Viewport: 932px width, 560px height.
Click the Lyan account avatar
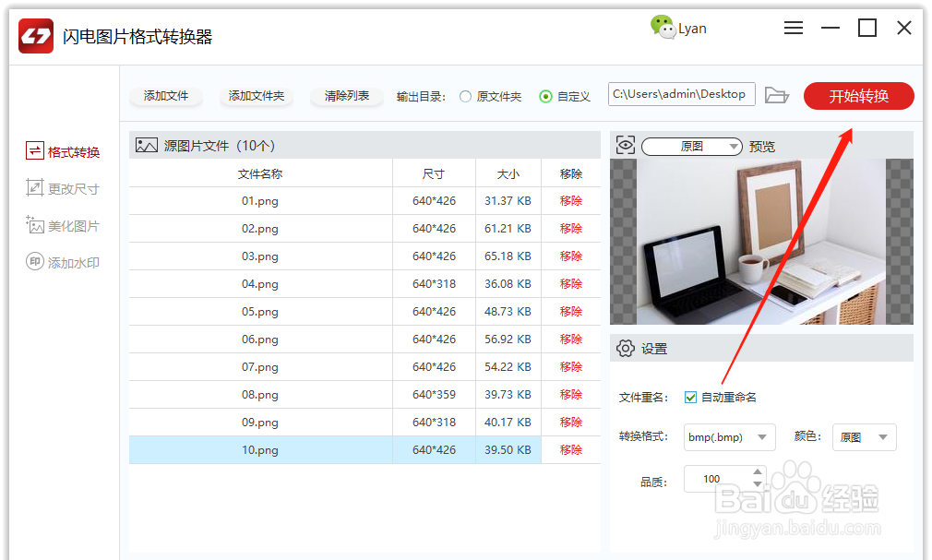[x=664, y=28]
